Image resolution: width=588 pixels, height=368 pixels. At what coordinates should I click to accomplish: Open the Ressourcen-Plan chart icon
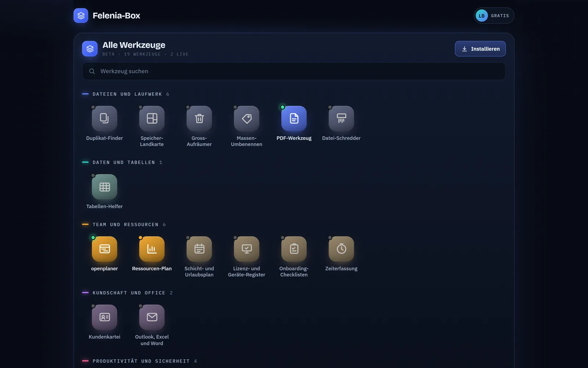tap(152, 249)
